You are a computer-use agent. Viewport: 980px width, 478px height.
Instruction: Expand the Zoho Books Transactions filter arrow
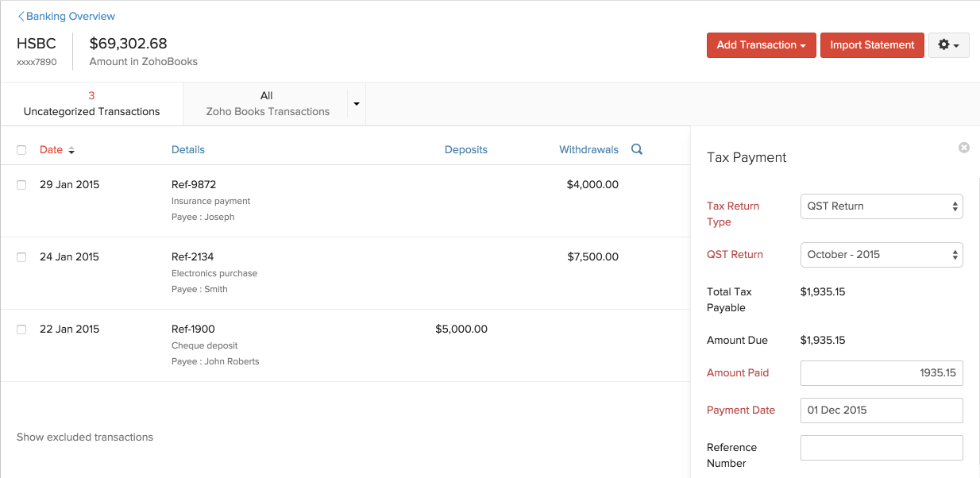click(x=357, y=104)
